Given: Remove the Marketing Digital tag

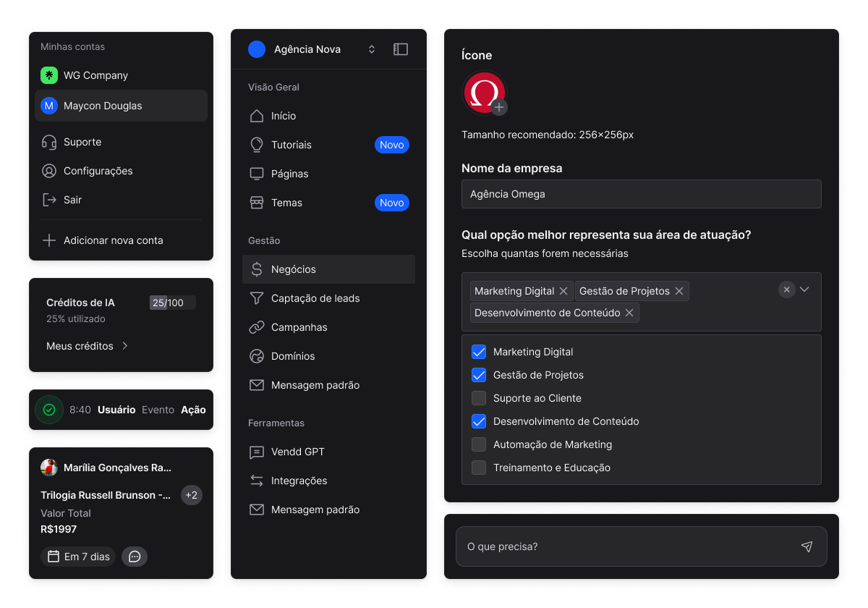Looking at the screenshot, I should [563, 291].
